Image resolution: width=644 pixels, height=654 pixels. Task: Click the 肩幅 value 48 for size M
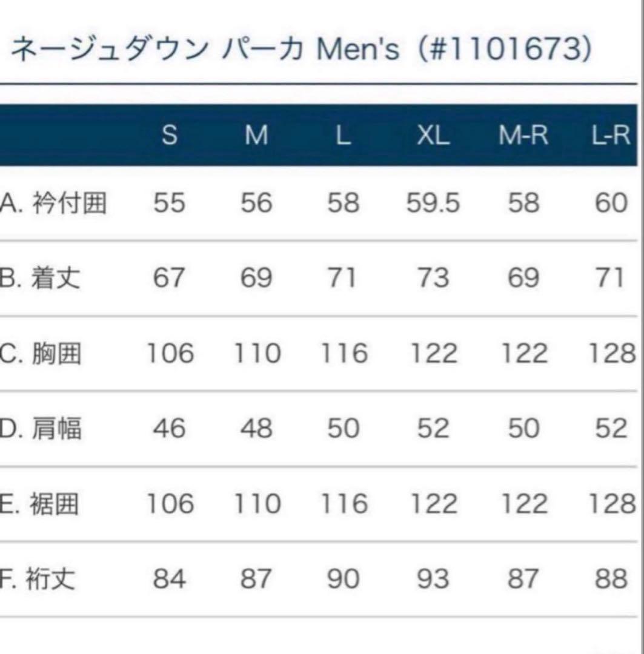(256, 429)
